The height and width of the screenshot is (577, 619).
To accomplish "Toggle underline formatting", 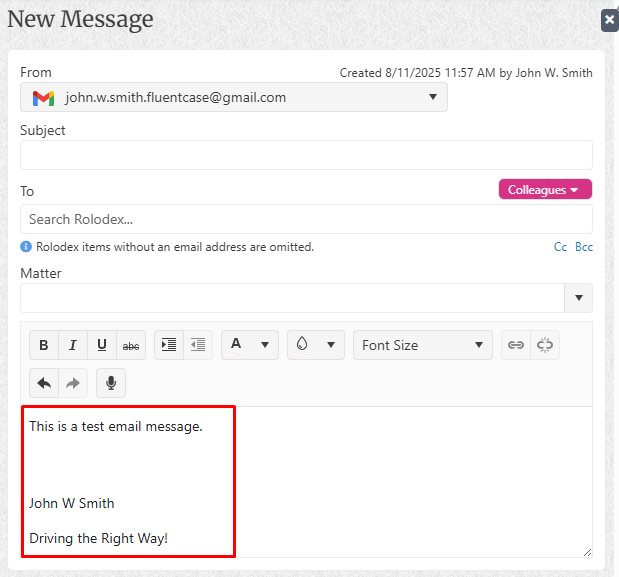I will pos(102,345).
